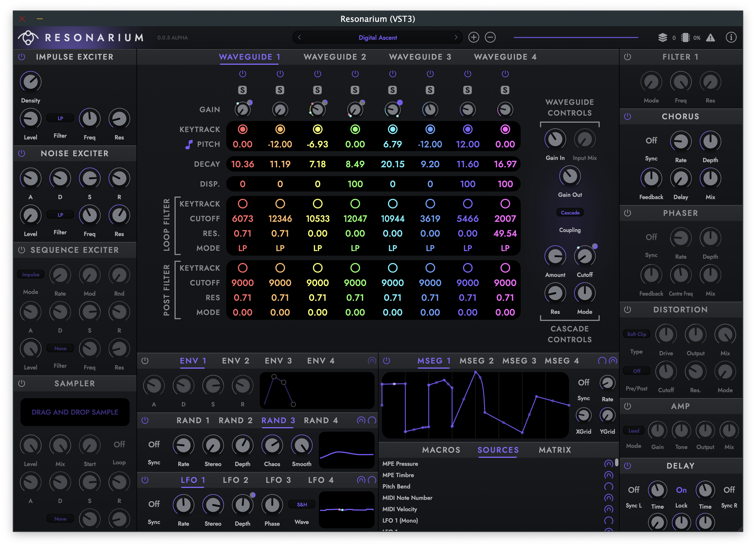Enable the Phaser effect power button
Image resolution: width=756 pixels, height=547 pixels.
[x=627, y=213]
